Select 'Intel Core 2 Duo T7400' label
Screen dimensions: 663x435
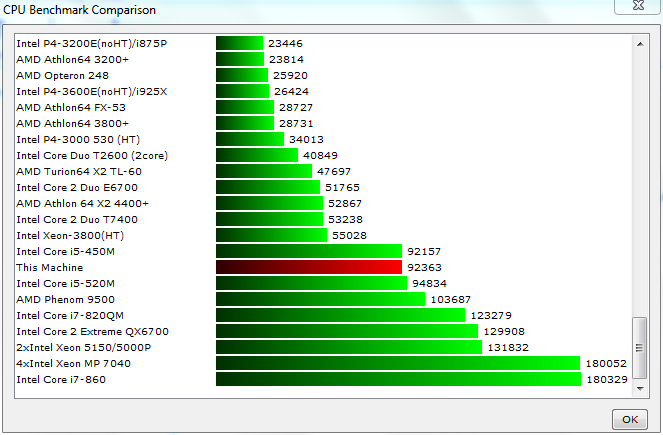[77, 220]
